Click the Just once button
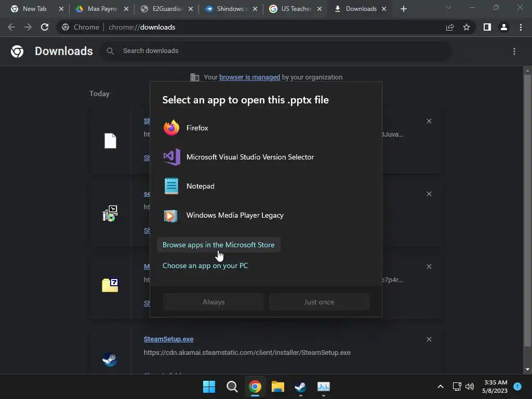532x399 pixels. pos(320,302)
